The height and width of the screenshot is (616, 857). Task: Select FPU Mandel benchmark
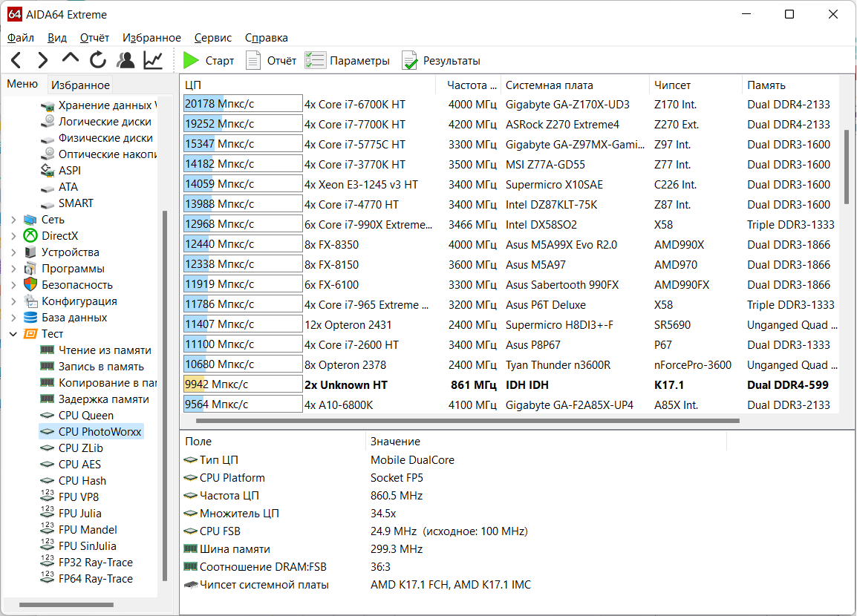coord(88,530)
